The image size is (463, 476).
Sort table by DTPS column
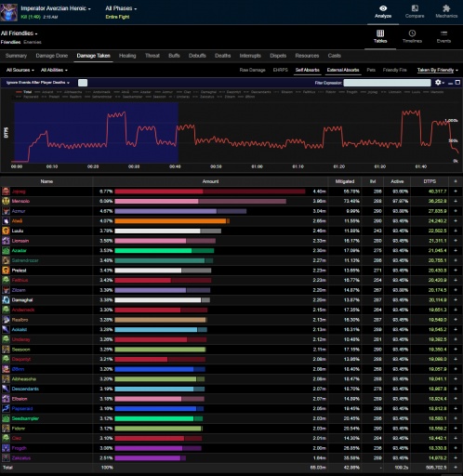(x=430, y=181)
